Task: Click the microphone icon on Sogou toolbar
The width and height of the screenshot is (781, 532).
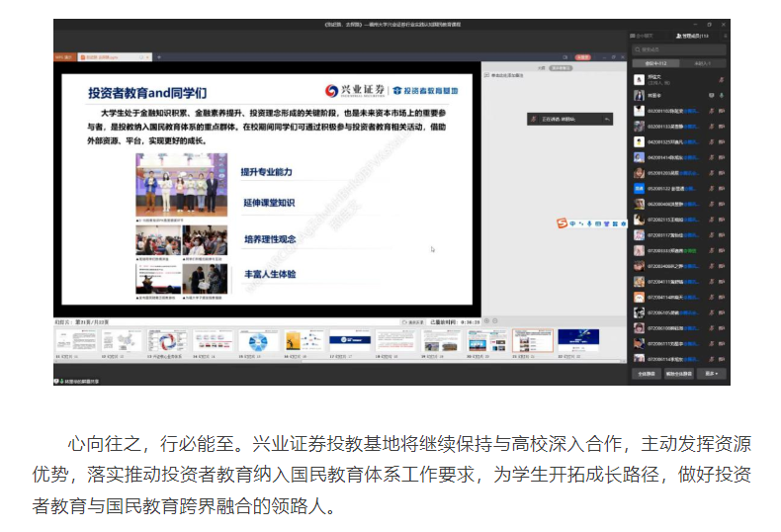Action: coord(589,223)
